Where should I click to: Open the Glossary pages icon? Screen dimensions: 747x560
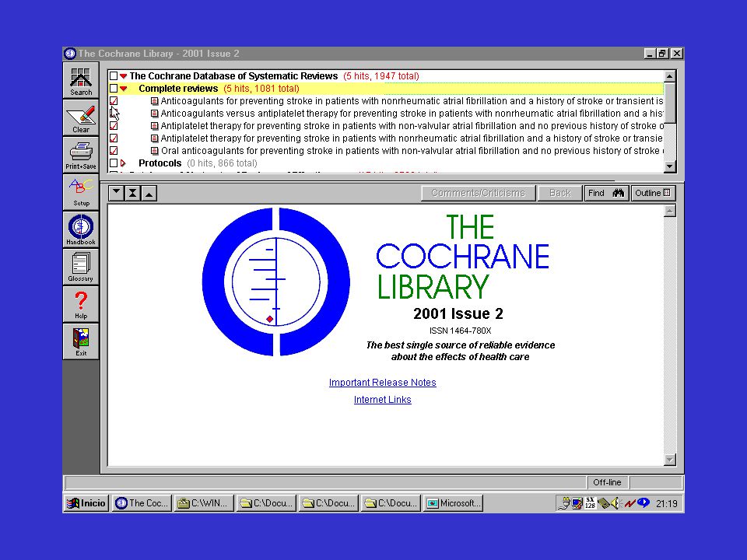pos(81,266)
